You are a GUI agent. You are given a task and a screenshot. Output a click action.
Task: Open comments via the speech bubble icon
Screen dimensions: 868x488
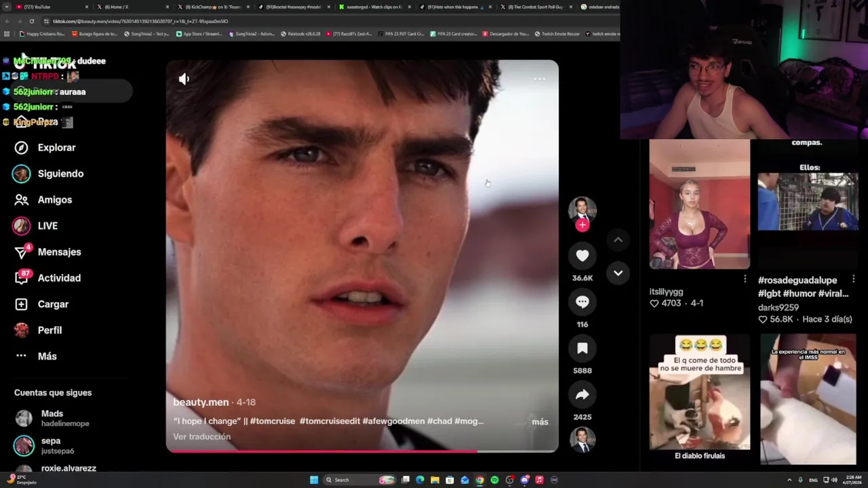583,302
